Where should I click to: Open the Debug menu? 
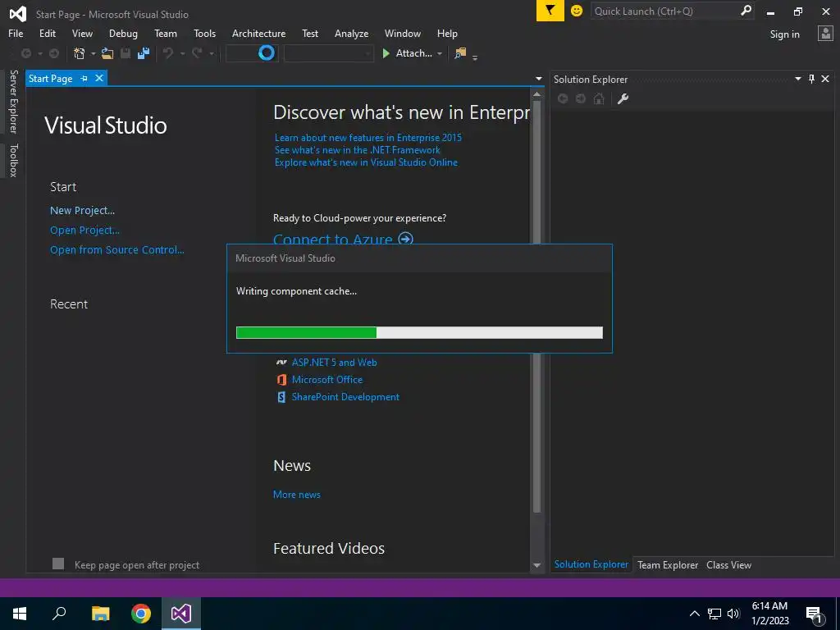click(x=123, y=33)
